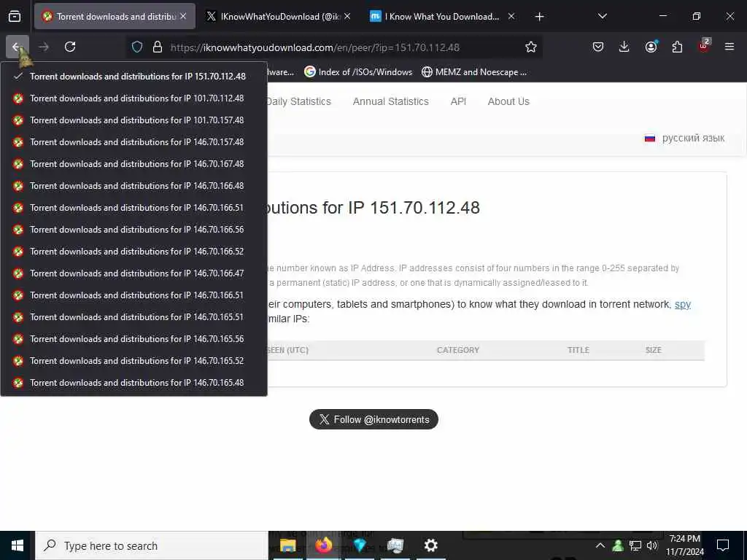
Task: Reload the current page
Action: click(70, 47)
